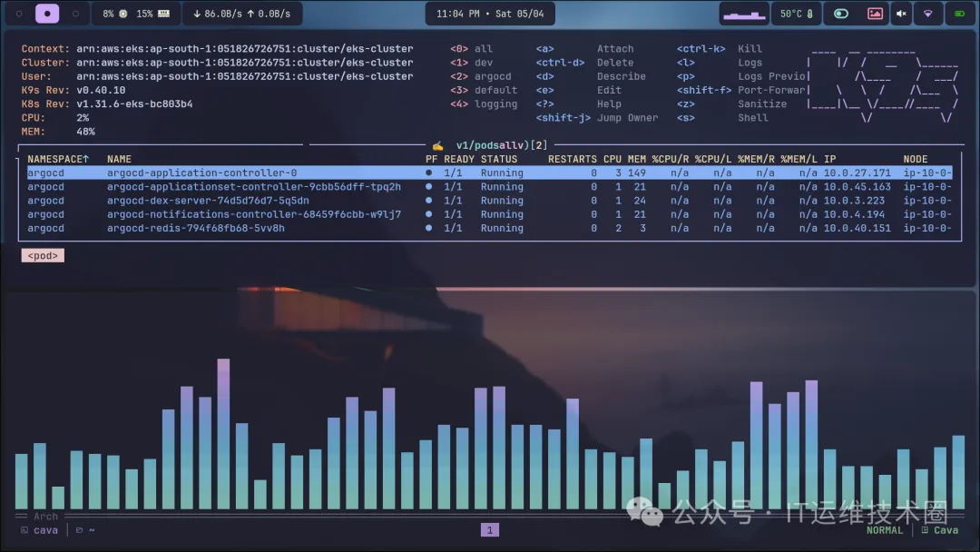Image resolution: width=980 pixels, height=552 pixels.
Task: Toggle the switch in the top bar
Action: (841, 14)
